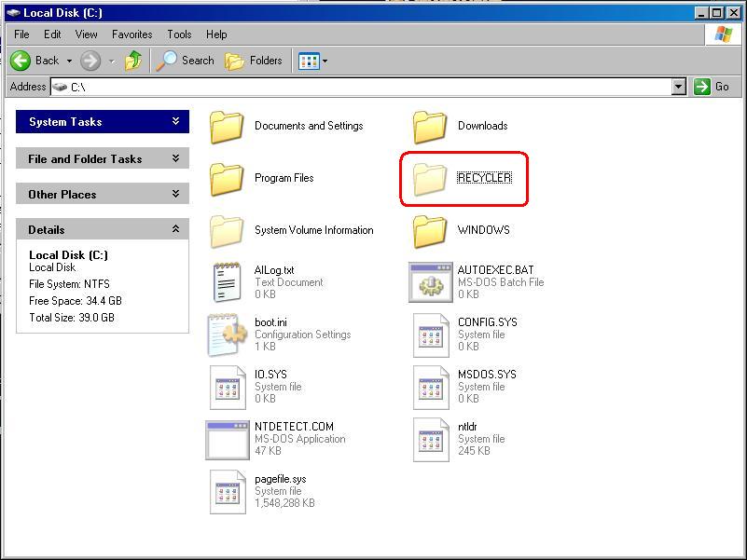
Task: Select the IO.SYS file icon
Action: (x=228, y=387)
